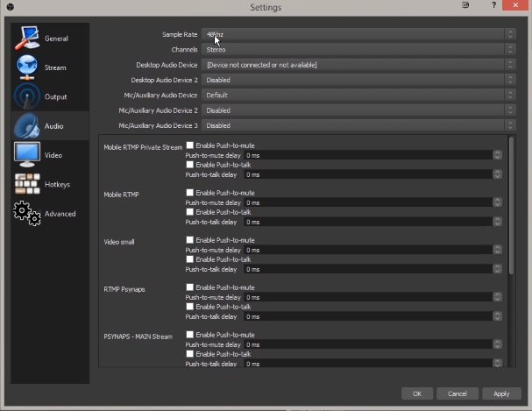
Task: Adjust RTMP Psynaps push-to-talk delay stepper
Action: coord(498,316)
